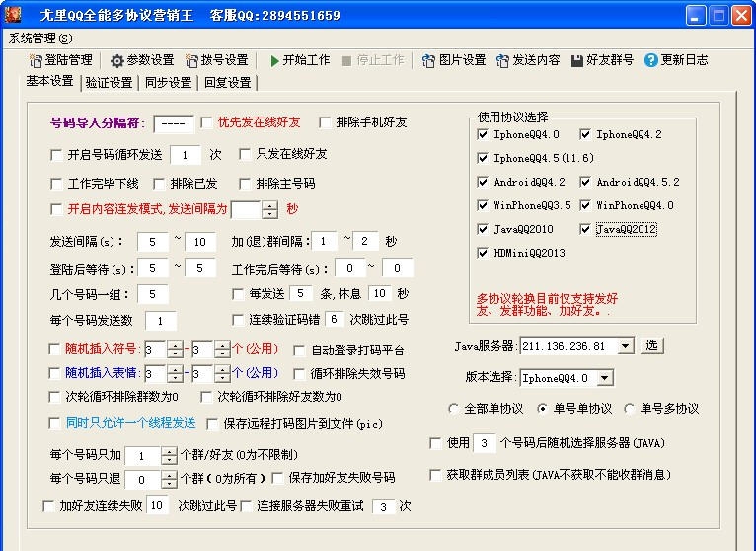Toggle 加好友连续失败 checkbox
This screenshot has height=551, width=756.
[48, 506]
